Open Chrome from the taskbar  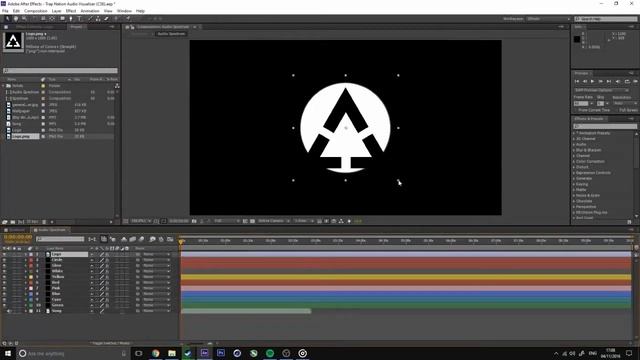click(156, 353)
